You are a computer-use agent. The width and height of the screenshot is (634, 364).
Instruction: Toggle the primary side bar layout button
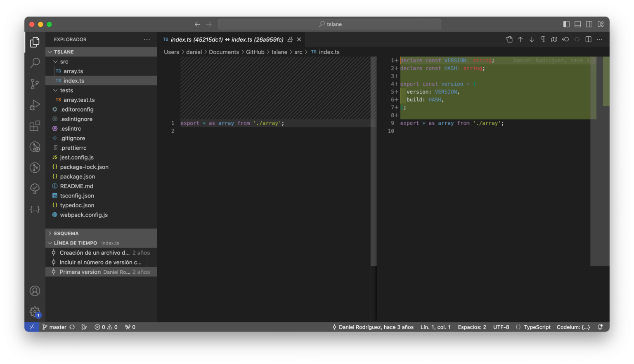tap(566, 24)
